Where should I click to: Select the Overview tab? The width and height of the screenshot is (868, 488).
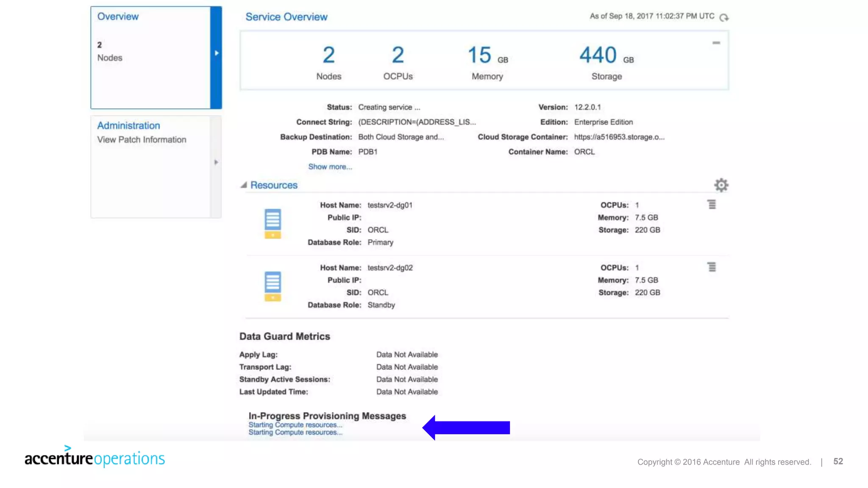118,17
